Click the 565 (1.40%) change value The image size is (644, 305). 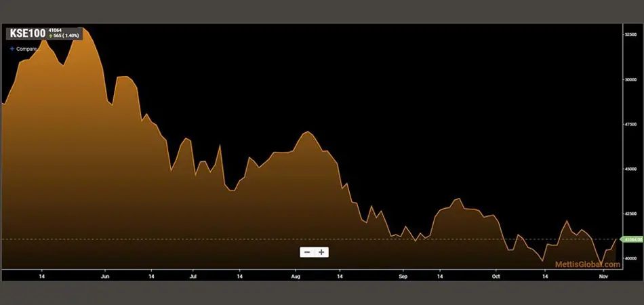pyautogui.click(x=67, y=35)
